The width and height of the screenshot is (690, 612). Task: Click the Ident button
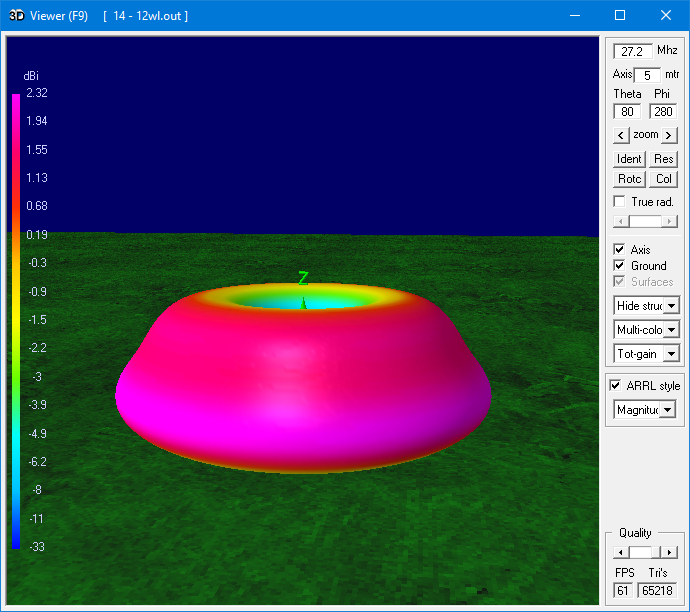click(x=629, y=159)
